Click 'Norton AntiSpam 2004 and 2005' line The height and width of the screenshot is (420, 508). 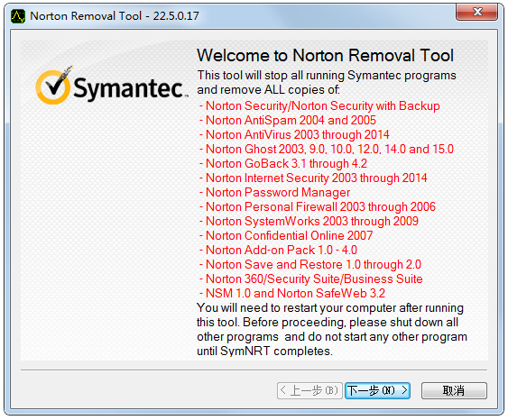tap(287, 121)
